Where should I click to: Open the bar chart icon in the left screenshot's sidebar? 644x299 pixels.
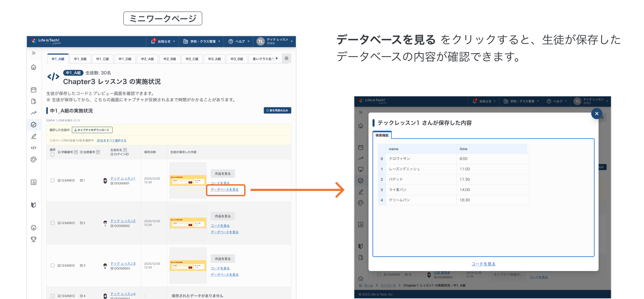34,182
